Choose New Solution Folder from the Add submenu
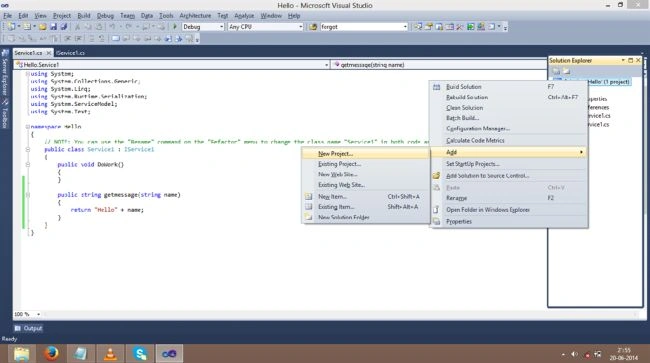This screenshot has width=650, height=363. tap(366, 217)
